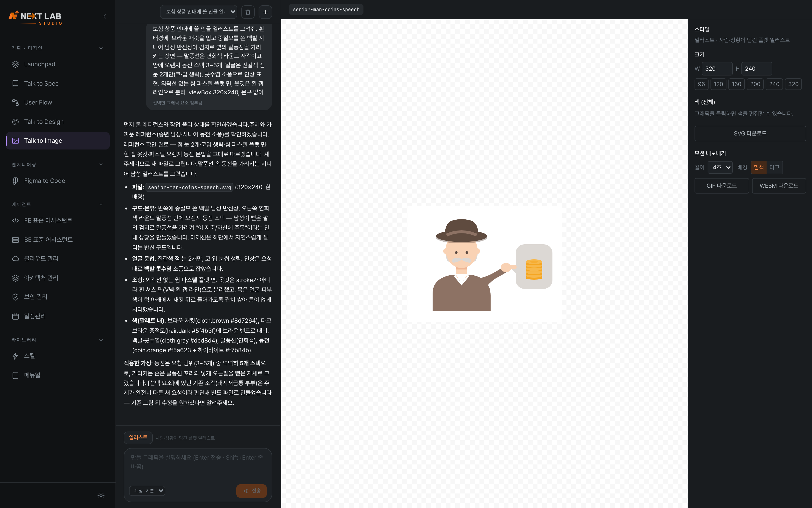Select 흰색 background for motion export
Screen dimensions: 812x508
coord(758,167)
